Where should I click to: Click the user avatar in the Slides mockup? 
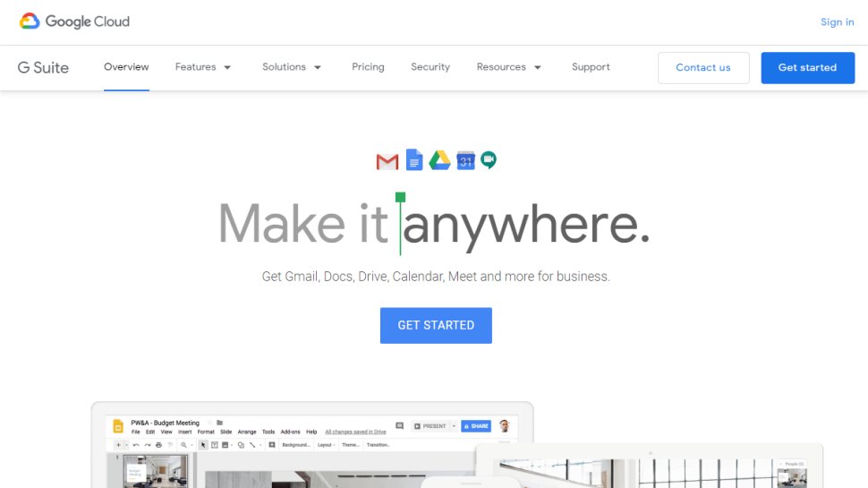click(505, 426)
